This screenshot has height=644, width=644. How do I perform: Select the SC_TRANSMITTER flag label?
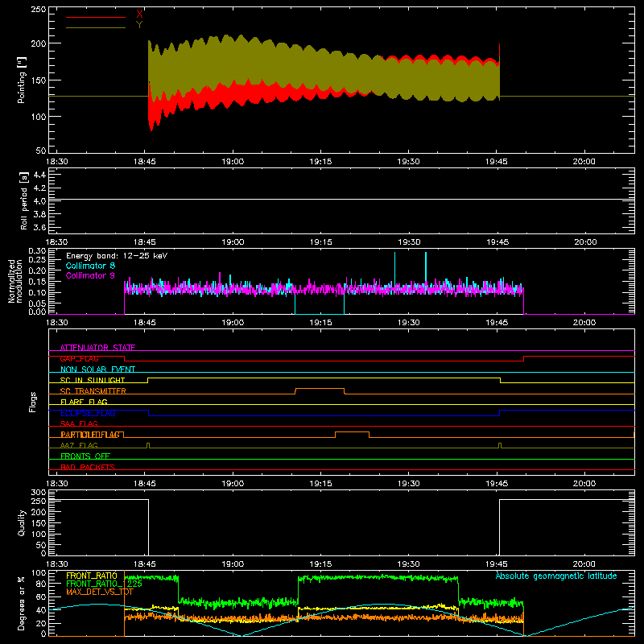tap(93, 391)
